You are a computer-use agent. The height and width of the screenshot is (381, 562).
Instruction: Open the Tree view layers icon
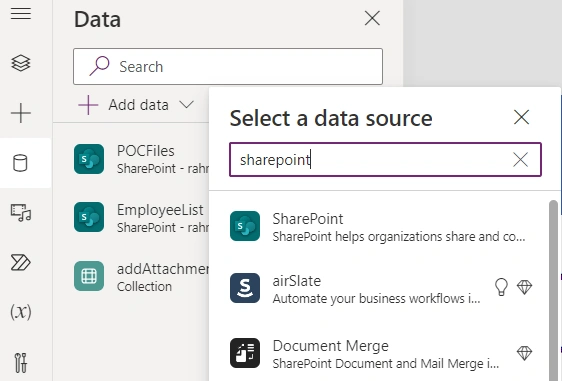[21, 63]
